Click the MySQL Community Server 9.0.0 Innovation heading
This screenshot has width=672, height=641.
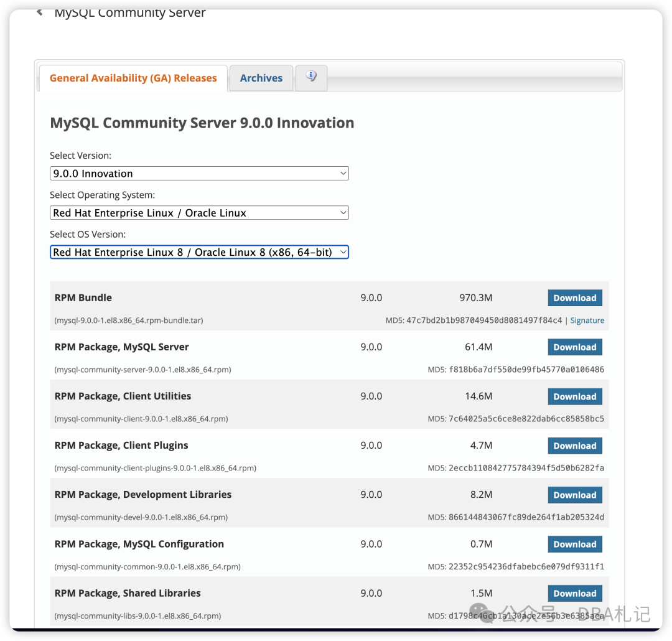click(x=202, y=123)
